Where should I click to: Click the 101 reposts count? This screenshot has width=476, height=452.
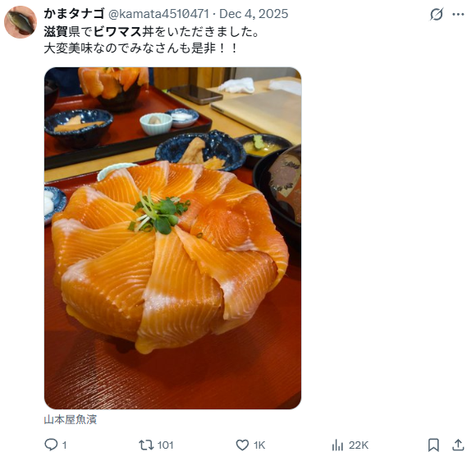[x=166, y=445]
